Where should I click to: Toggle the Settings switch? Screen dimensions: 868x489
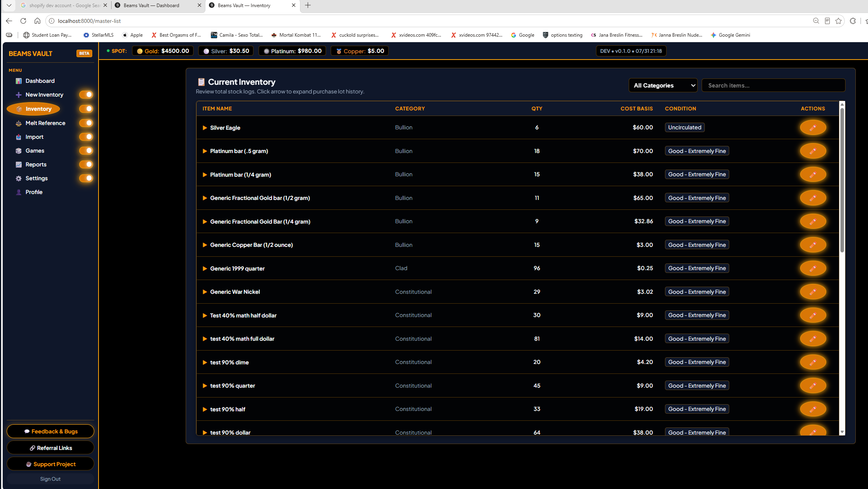(86, 178)
